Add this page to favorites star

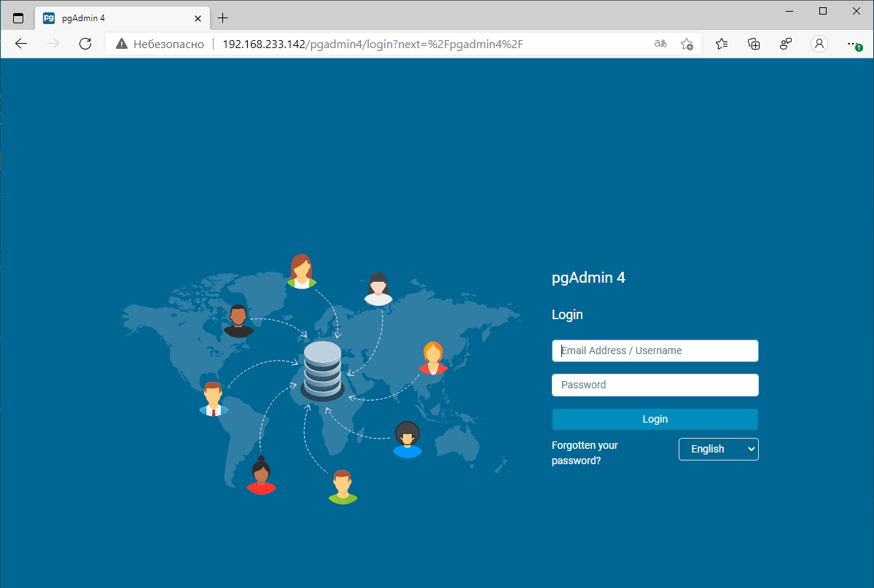click(x=687, y=44)
